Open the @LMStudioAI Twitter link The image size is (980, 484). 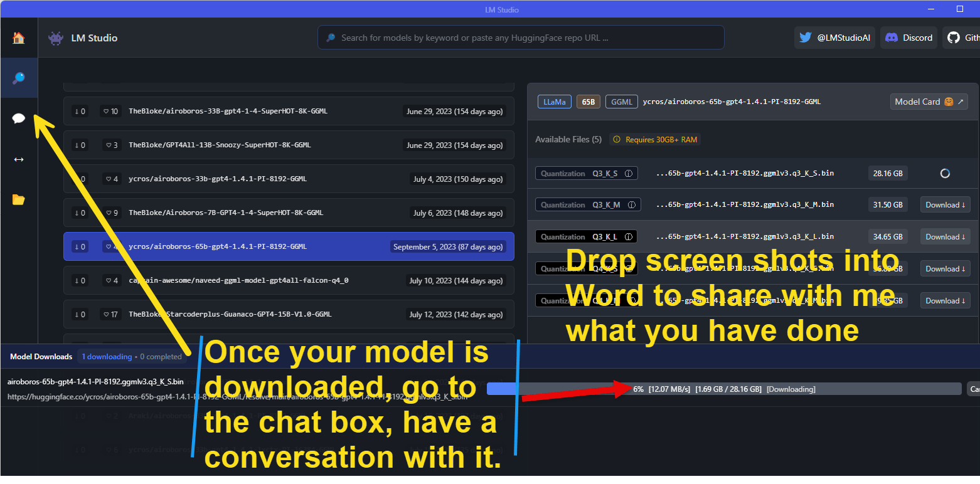point(834,38)
